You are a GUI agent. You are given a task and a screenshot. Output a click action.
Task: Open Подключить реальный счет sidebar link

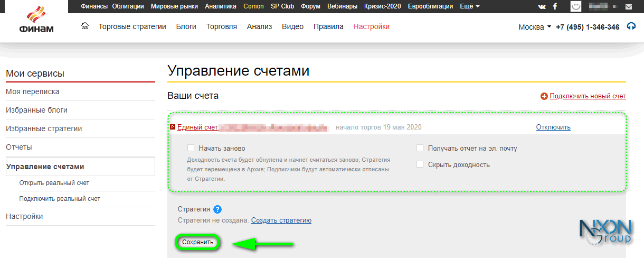(60, 199)
